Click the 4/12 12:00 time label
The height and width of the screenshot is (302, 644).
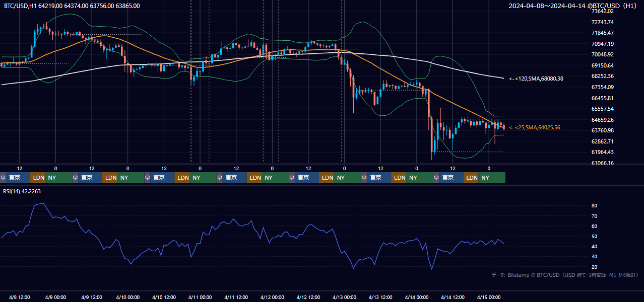coord(308,297)
